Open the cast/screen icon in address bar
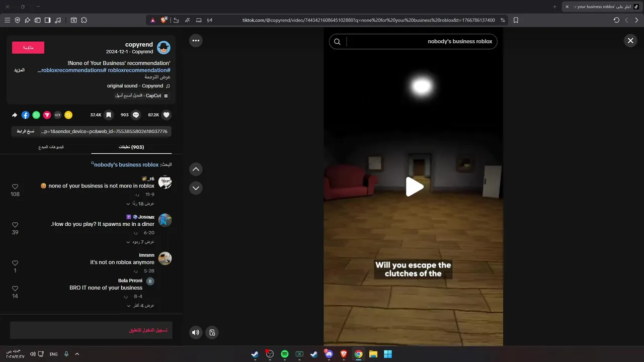644x362 pixels. 199,20
